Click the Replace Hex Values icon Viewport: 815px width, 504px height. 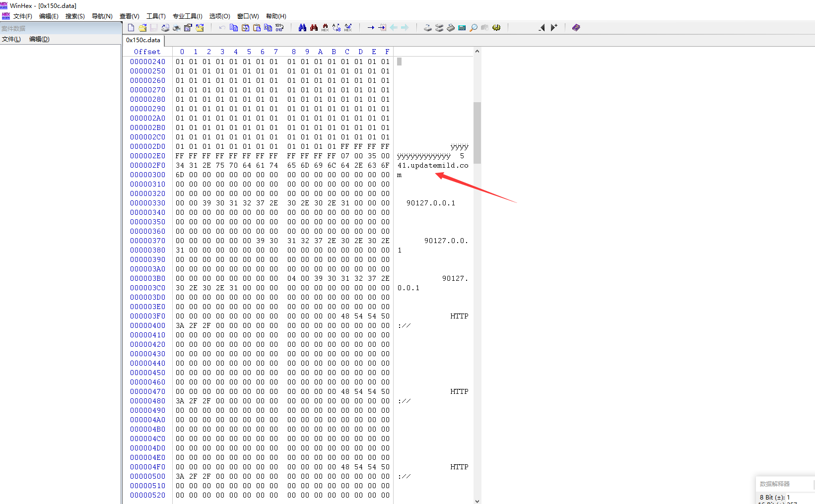(348, 28)
